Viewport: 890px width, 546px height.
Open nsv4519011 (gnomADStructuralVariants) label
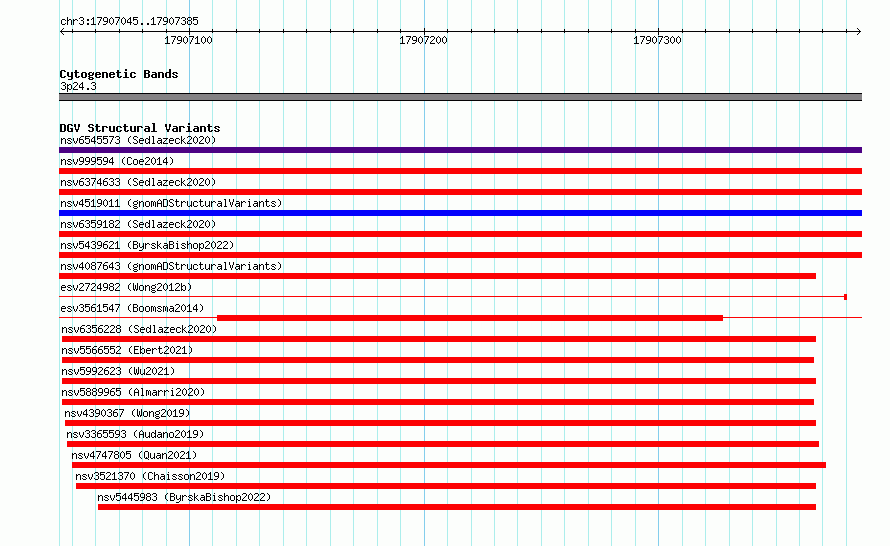click(x=171, y=203)
